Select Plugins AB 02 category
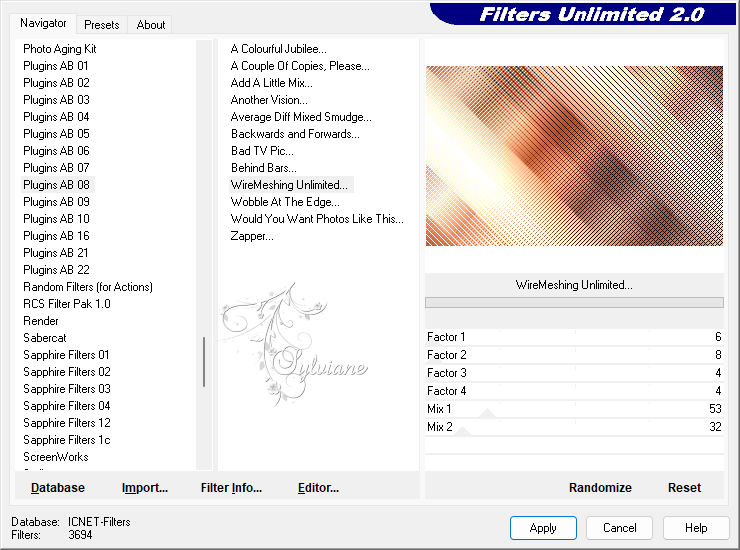Screen dimensions: 740x550 click(x=56, y=83)
